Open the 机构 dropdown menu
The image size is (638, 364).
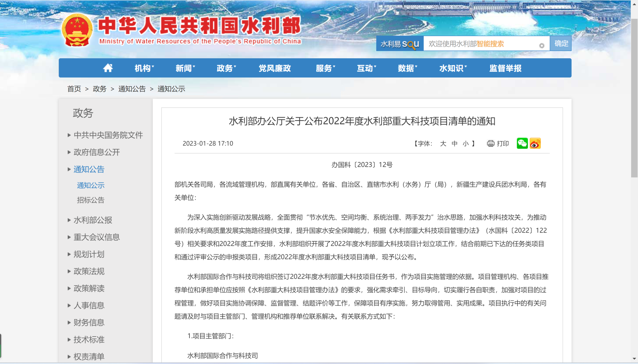click(x=144, y=68)
